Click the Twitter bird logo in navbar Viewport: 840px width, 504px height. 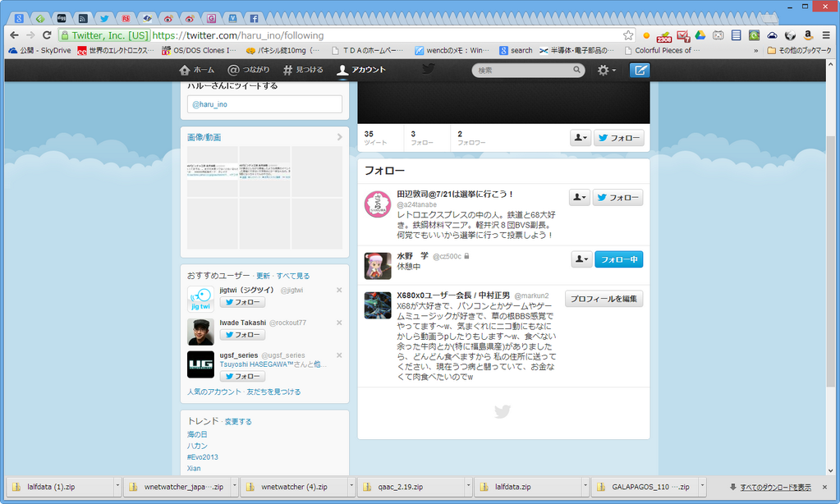[x=428, y=70]
